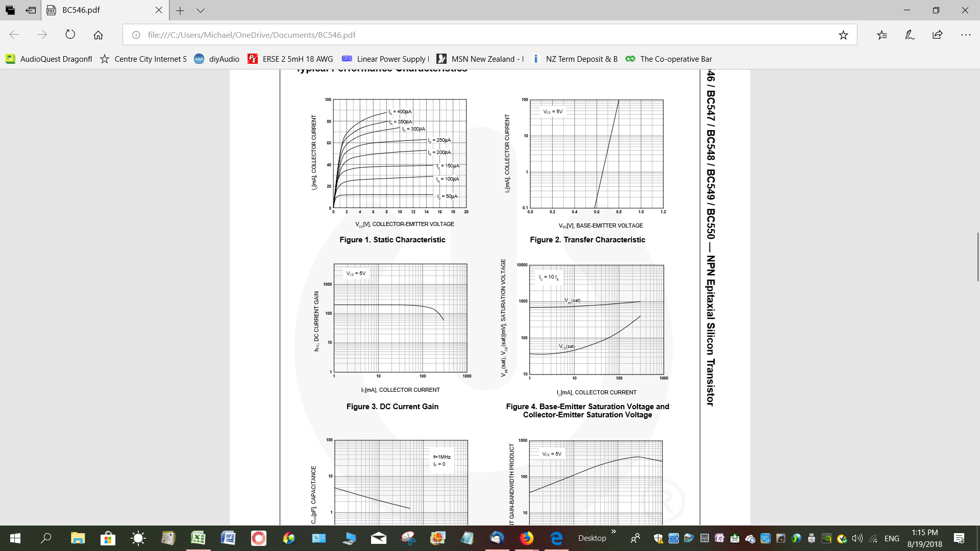Show the set-aside tabs panel
This screenshot has height=551, width=980.
10,10
